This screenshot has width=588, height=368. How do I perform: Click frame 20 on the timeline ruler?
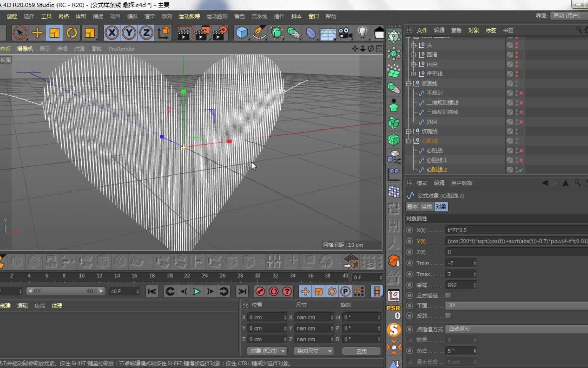170,275
